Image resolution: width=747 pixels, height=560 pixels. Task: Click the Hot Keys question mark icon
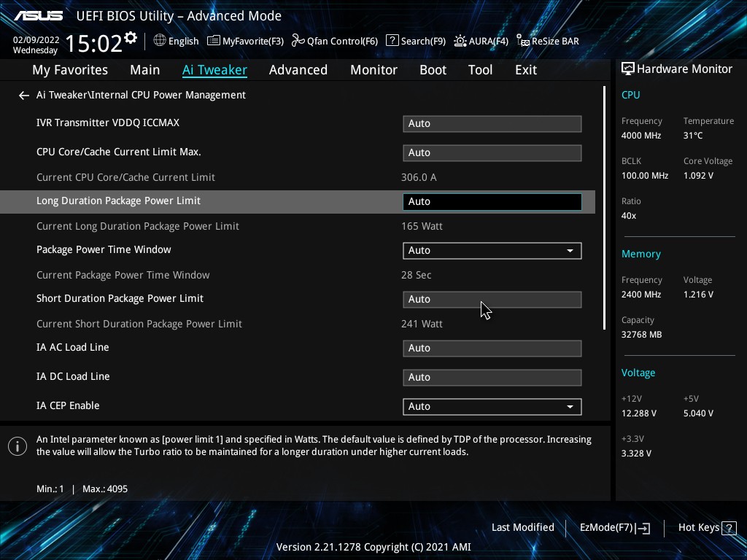tap(729, 528)
